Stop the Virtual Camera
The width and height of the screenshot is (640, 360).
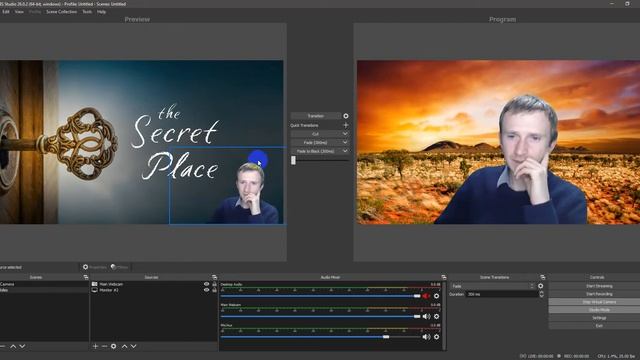click(599, 302)
